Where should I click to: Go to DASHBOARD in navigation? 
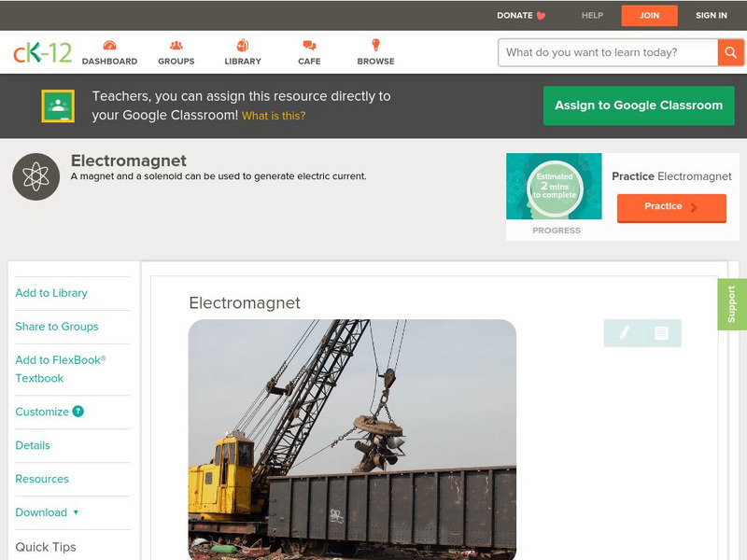(109, 62)
